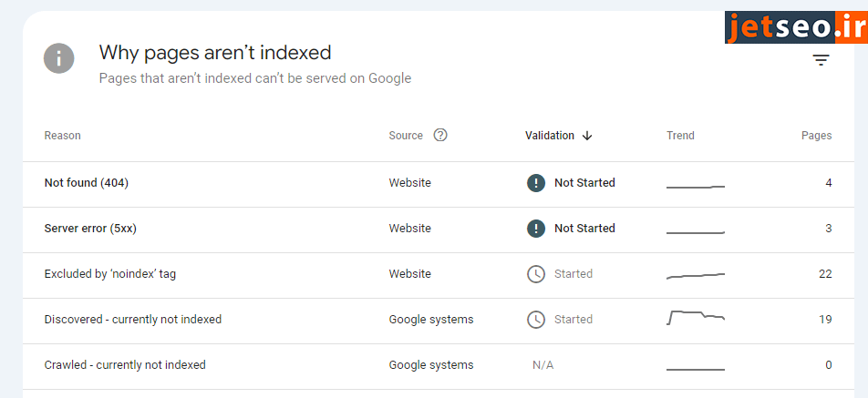Open Crawled - currently not indexed row

125,365
